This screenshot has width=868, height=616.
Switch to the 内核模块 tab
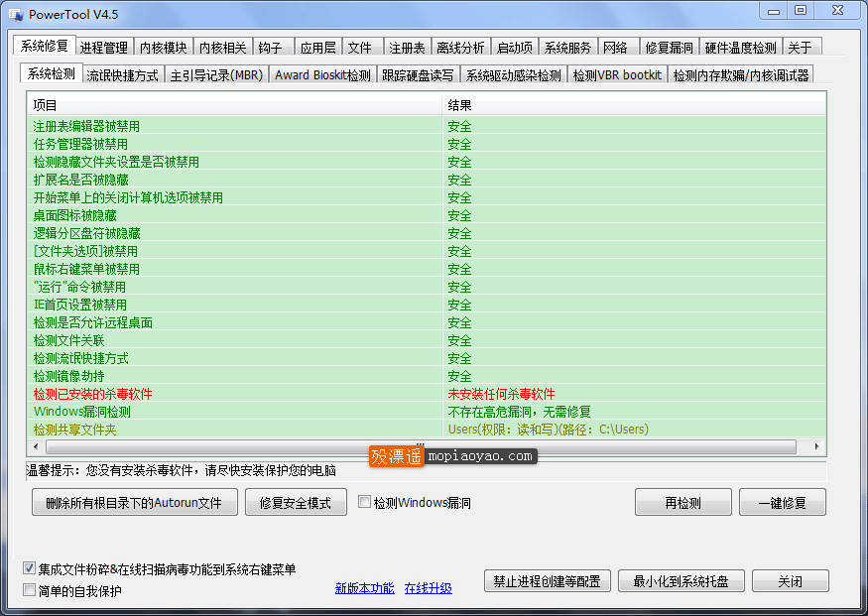pyautogui.click(x=163, y=48)
